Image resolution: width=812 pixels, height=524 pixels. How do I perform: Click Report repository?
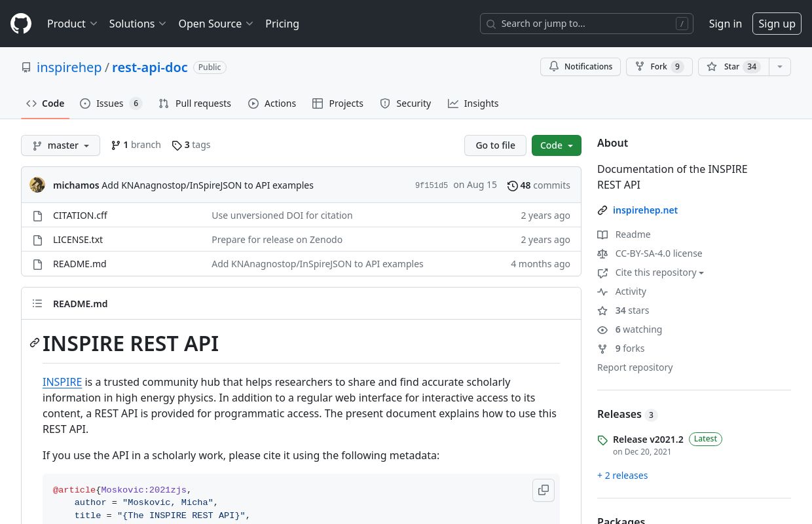click(635, 367)
